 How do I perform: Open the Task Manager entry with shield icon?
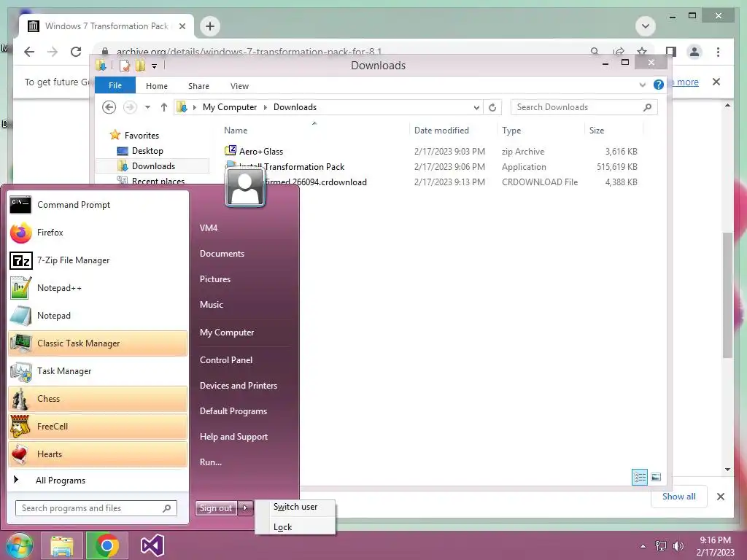pyautogui.click(x=98, y=370)
